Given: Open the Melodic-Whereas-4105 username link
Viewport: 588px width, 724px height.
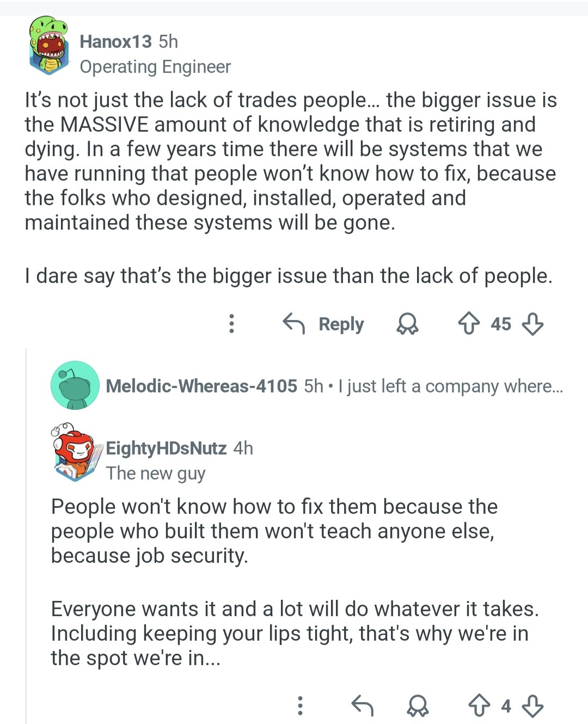Looking at the screenshot, I should [x=201, y=386].
